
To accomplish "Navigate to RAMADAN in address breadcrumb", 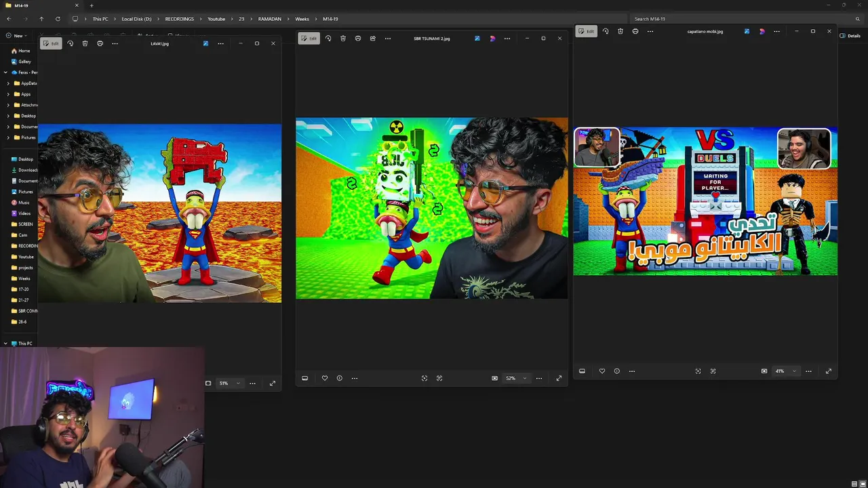I will [x=269, y=19].
